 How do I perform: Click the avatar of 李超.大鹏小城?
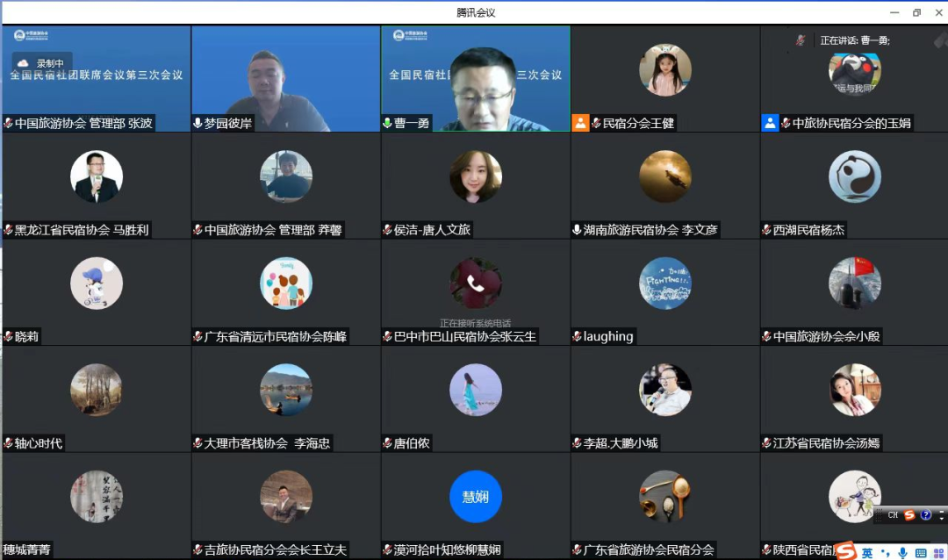[665, 390]
